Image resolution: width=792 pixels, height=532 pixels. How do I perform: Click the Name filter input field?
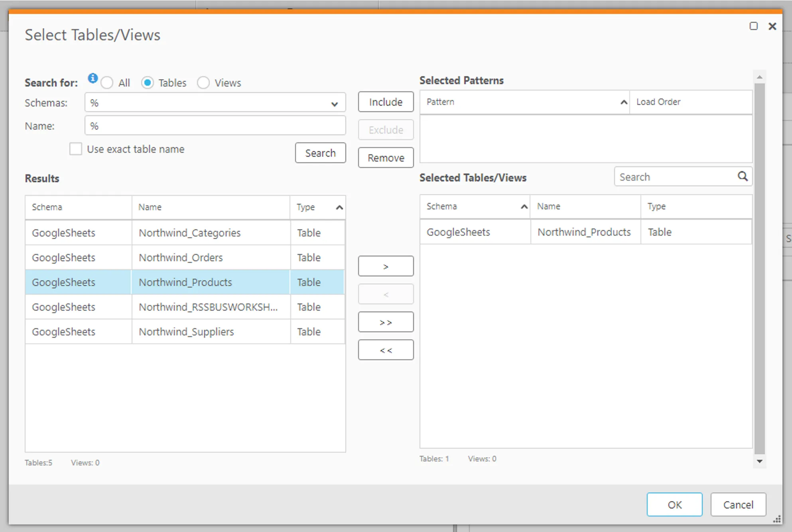coord(215,126)
